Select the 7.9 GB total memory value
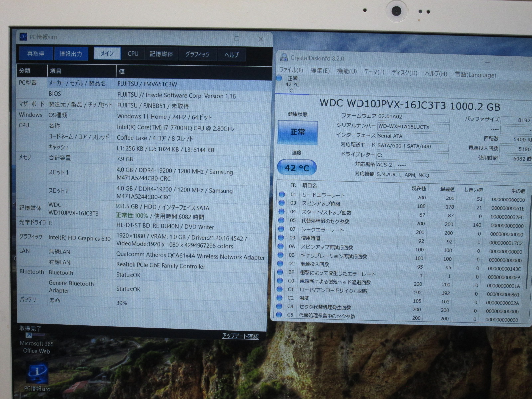This screenshot has width=532, height=399. [125, 159]
